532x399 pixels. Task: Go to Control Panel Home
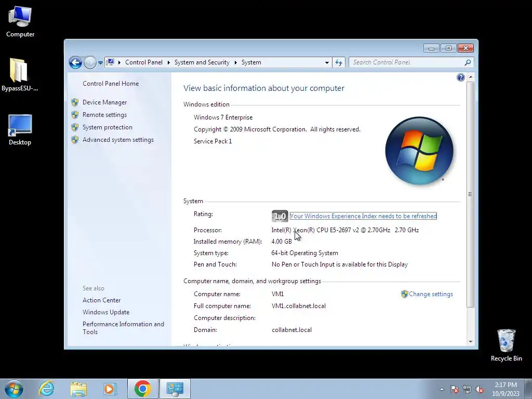111,84
